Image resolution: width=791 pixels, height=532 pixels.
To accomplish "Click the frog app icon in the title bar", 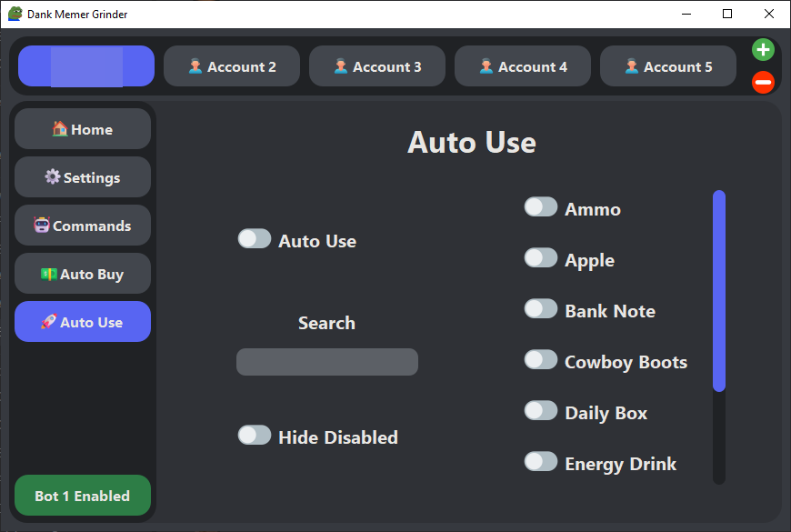I will click(x=15, y=14).
